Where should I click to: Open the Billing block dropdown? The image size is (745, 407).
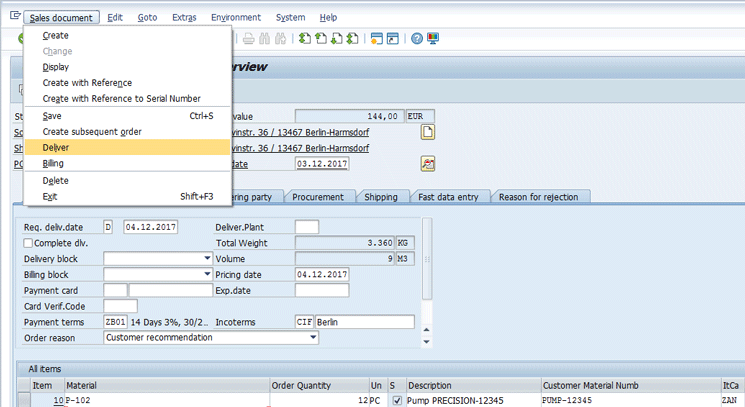coord(207,274)
